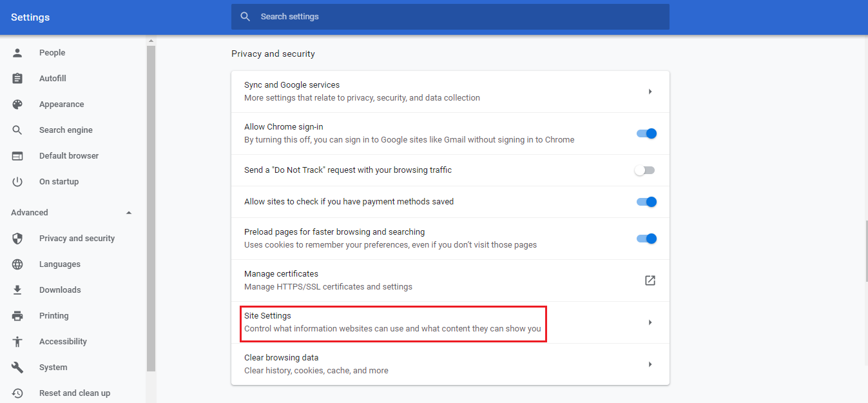Image resolution: width=868 pixels, height=403 pixels.
Task: Click the People person icon in sidebar
Action: pos(17,53)
